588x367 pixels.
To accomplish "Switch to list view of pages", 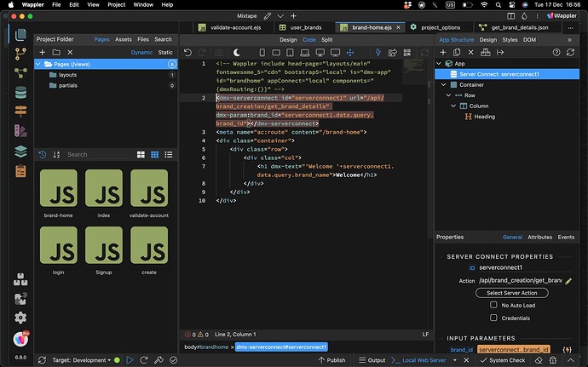I will click(x=169, y=154).
